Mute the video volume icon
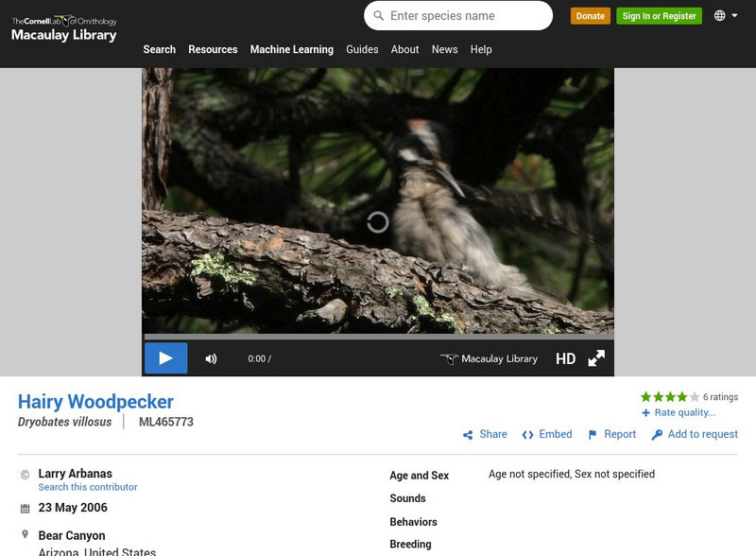756x556 pixels. (x=211, y=358)
